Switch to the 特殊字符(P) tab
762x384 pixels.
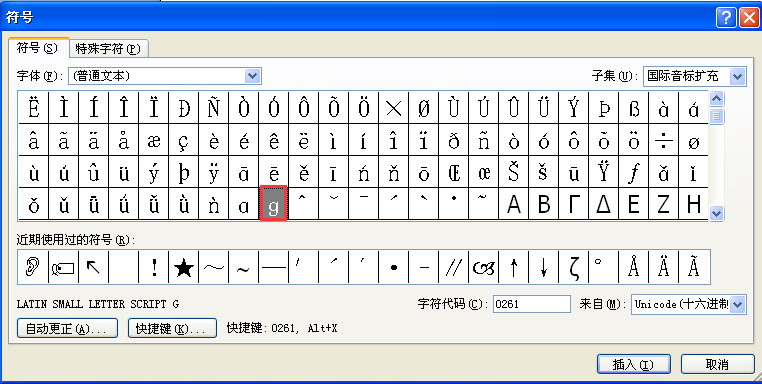[x=108, y=49]
